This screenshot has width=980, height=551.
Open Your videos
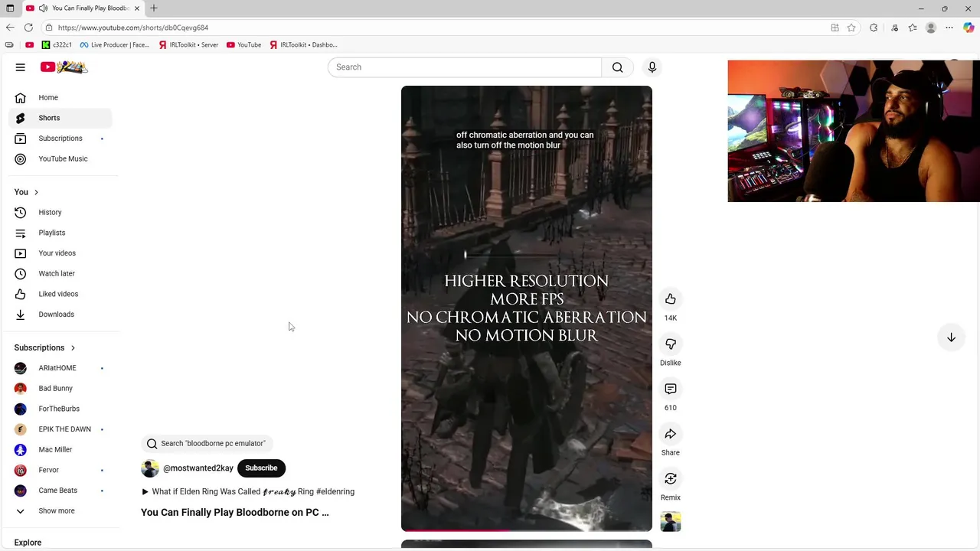[60, 253]
